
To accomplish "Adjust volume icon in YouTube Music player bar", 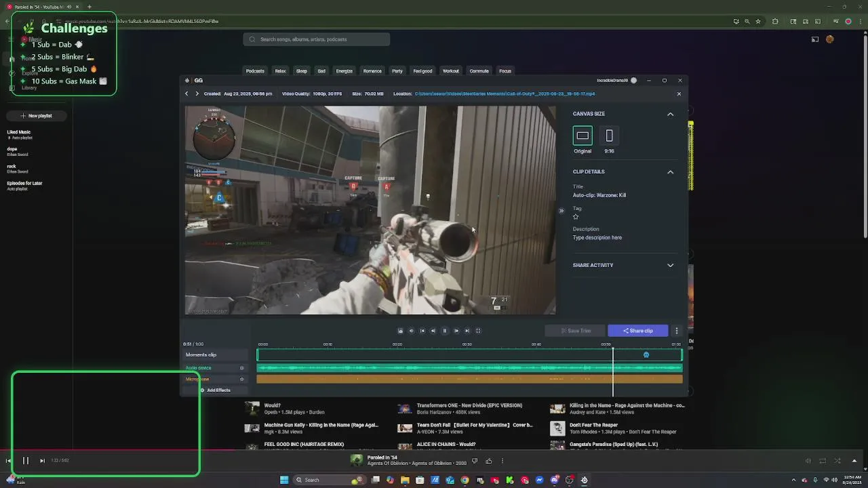I will pyautogui.click(x=808, y=461).
